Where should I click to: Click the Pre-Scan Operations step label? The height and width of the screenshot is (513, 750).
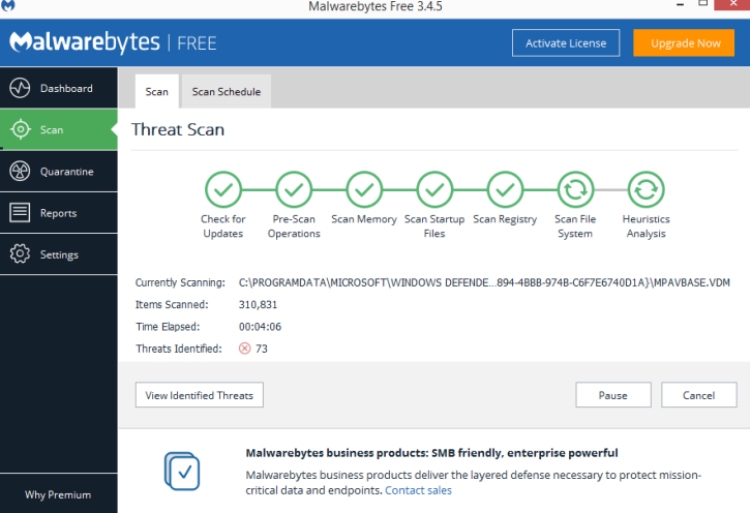click(294, 226)
